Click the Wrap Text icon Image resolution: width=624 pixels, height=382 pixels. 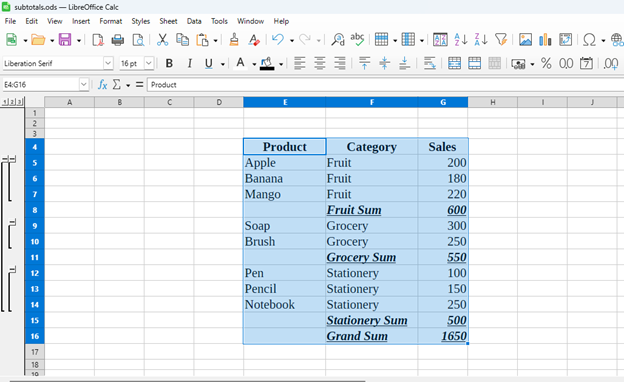(430, 63)
